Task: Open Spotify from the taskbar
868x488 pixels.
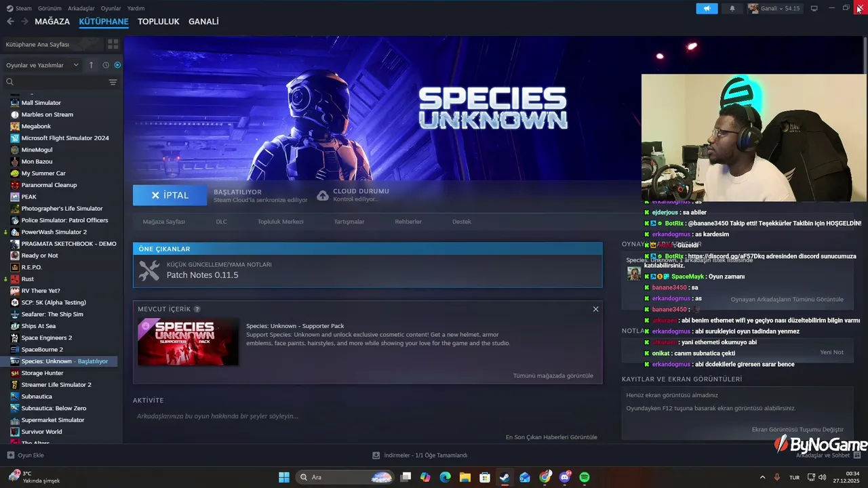Action: [585, 477]
